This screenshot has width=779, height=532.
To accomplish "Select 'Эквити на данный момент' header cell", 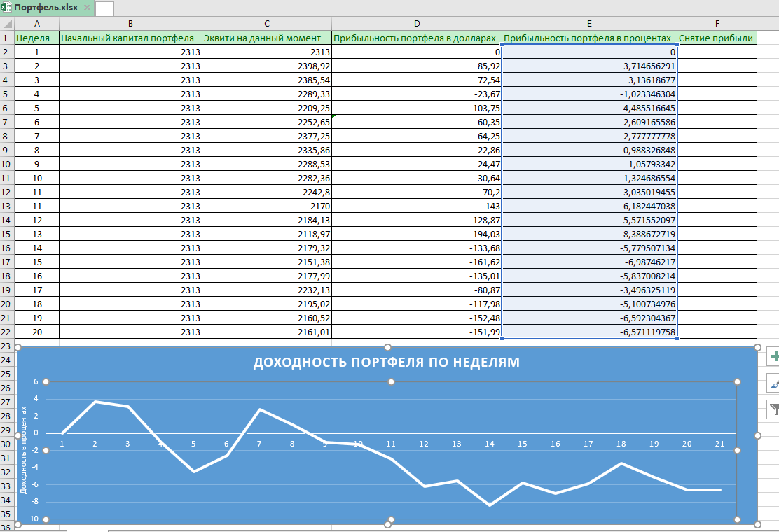I will 266,38.
